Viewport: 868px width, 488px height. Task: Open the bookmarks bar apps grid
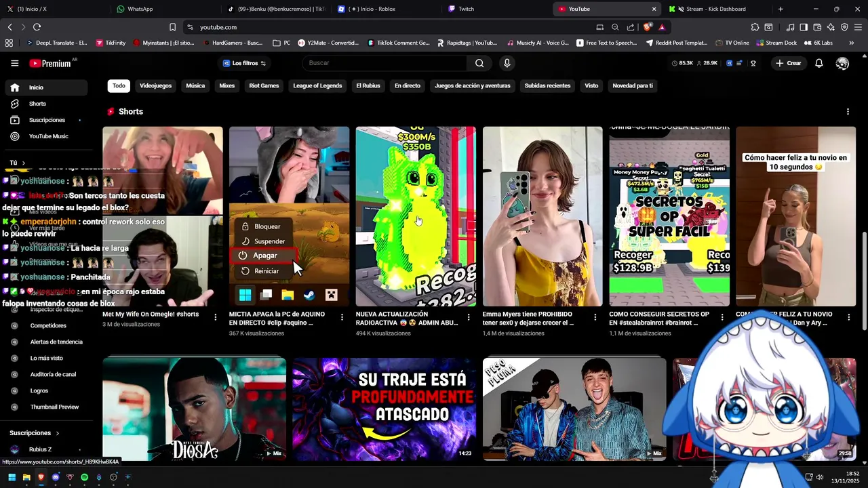[x=9, y=43]
